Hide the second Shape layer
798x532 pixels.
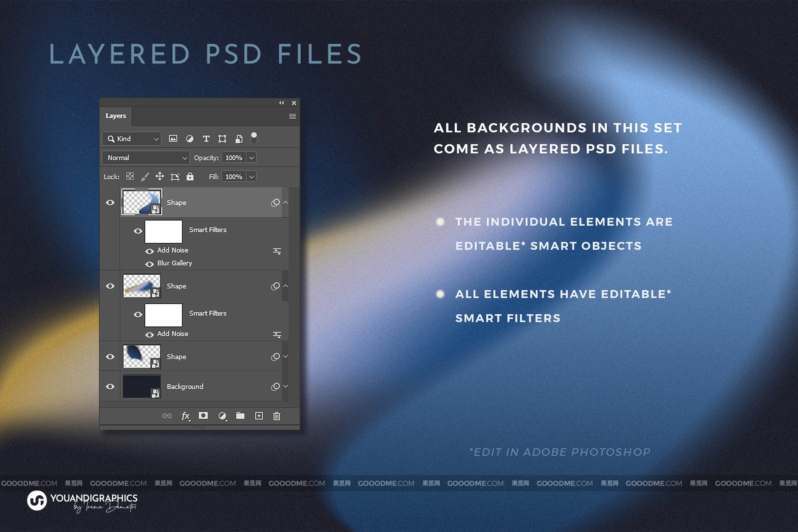pos(110,286)
